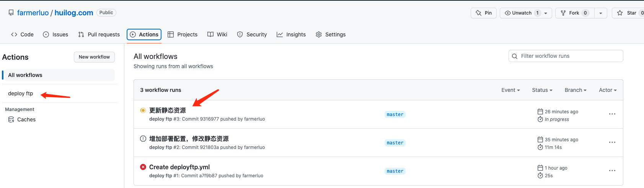Click the Public visibility badge
This screenshot has height=188, width=644.
coord(106,13)
